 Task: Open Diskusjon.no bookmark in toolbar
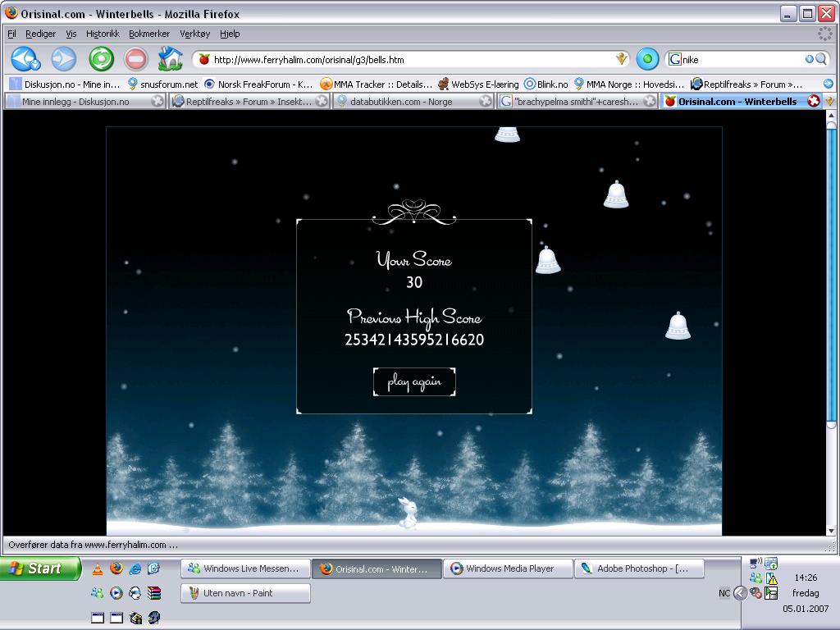(x=65, y=84)
